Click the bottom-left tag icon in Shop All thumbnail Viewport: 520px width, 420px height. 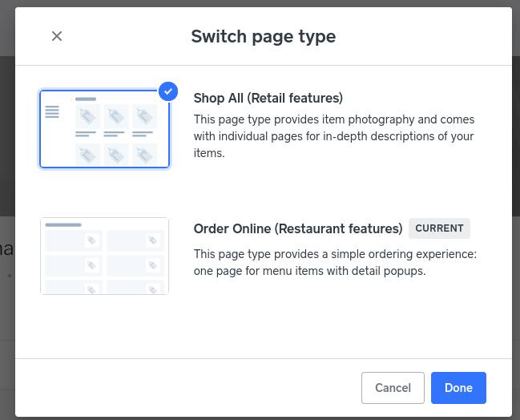pos(87,154)
